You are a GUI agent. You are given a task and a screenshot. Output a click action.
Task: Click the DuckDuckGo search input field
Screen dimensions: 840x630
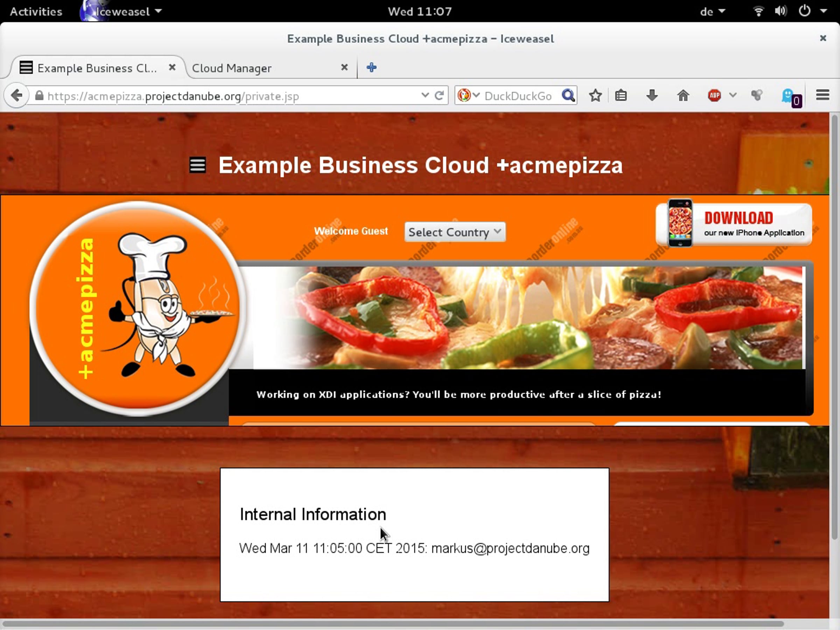point(518,96)
